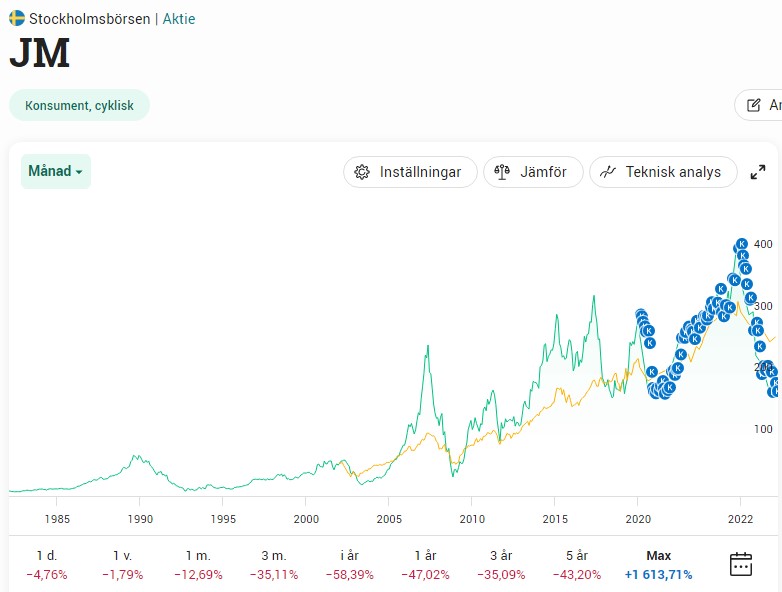Select the 1 m. time period
The height and width of the screenshot is (592, 782).
pos(198,565)
